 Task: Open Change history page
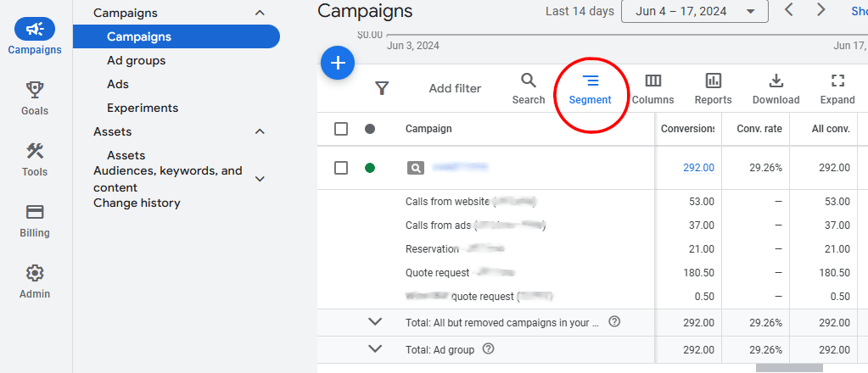pos(137,203)
